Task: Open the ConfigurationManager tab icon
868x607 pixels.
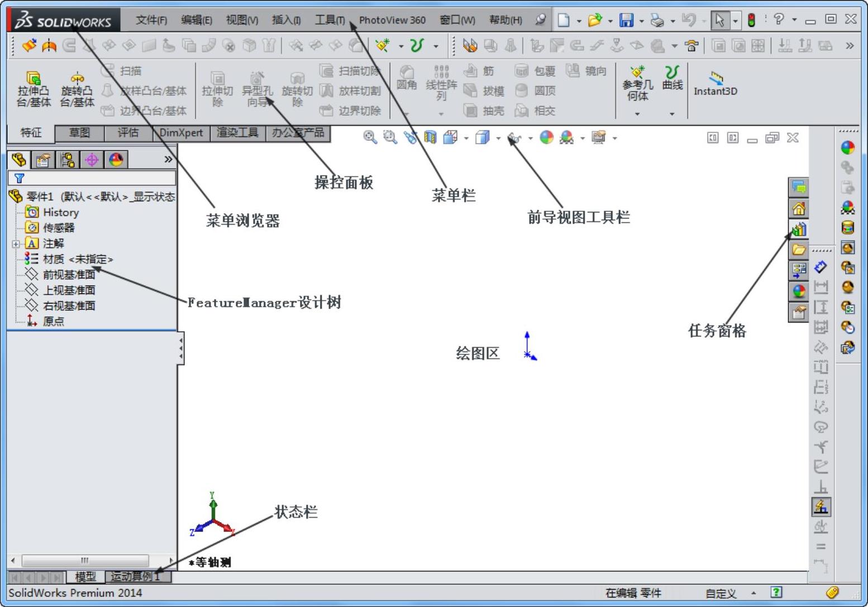Action: tap(68, 160)
